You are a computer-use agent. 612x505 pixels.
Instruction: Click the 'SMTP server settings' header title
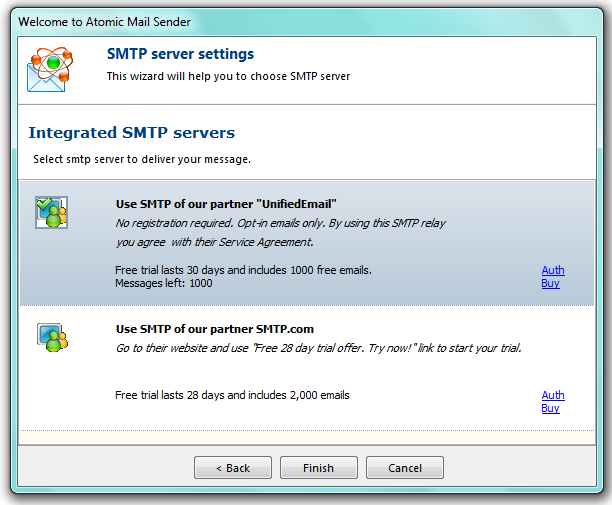tap(180, 54)
